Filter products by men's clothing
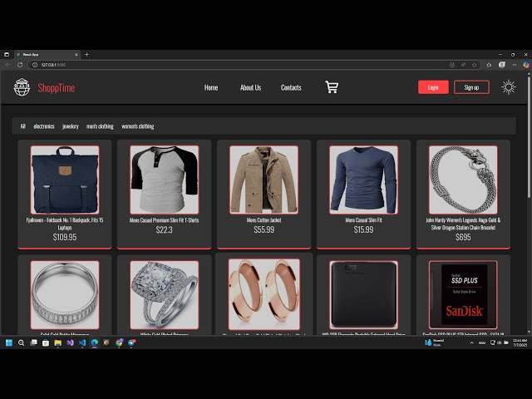This screenshot has width=532, height=399. coord(100,126)
